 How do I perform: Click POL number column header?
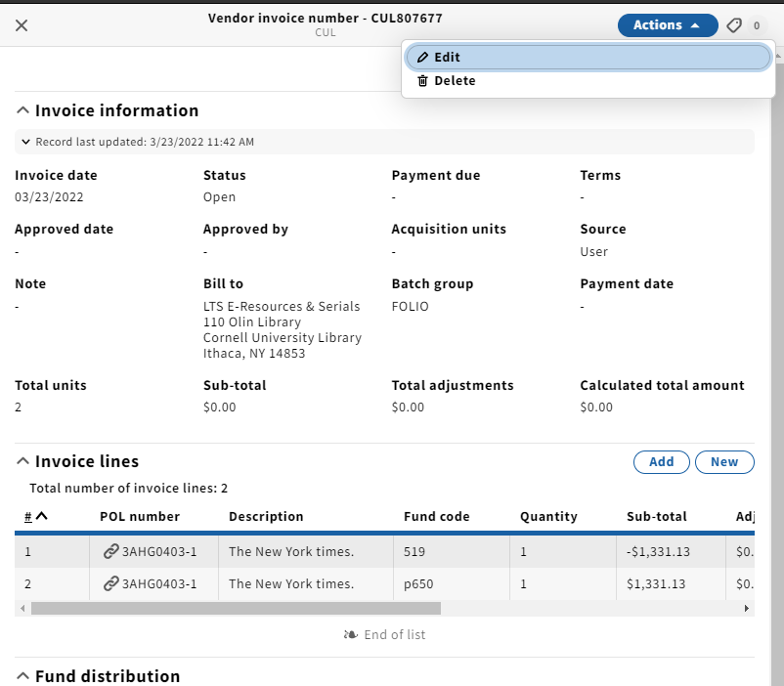point(140,517)
